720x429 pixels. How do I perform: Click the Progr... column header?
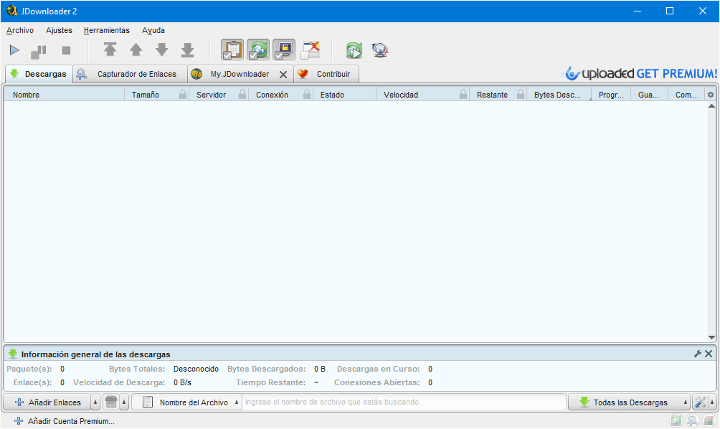611,95
